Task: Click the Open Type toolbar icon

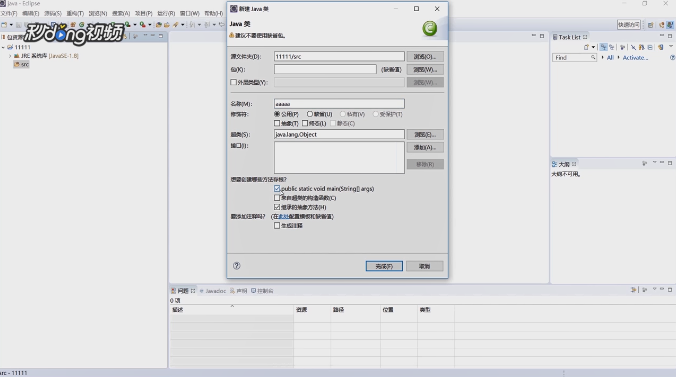Action: click(158, 25)
